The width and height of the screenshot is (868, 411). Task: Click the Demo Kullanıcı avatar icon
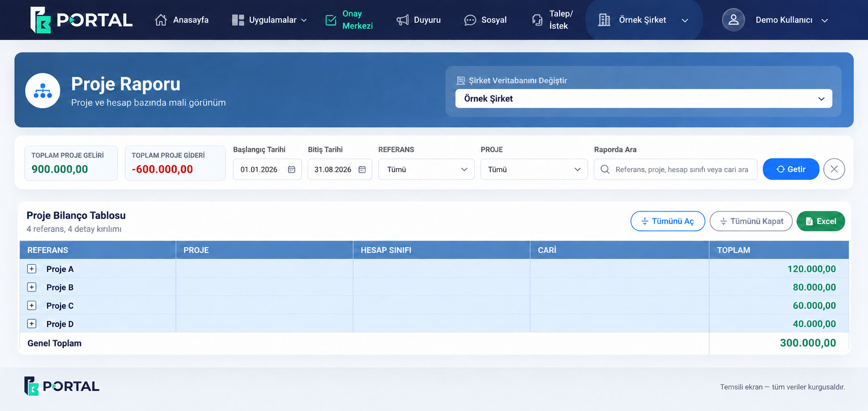pos(734,20)
